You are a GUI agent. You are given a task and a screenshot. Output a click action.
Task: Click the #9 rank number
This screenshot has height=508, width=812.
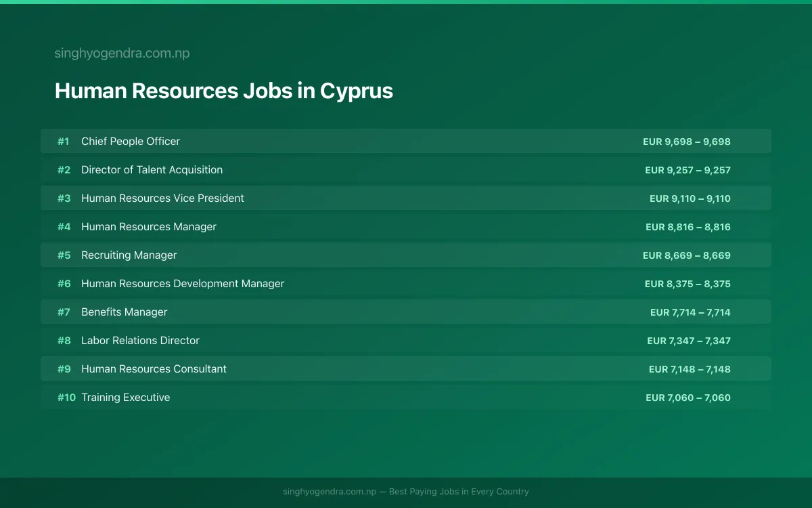pos(64,369)
